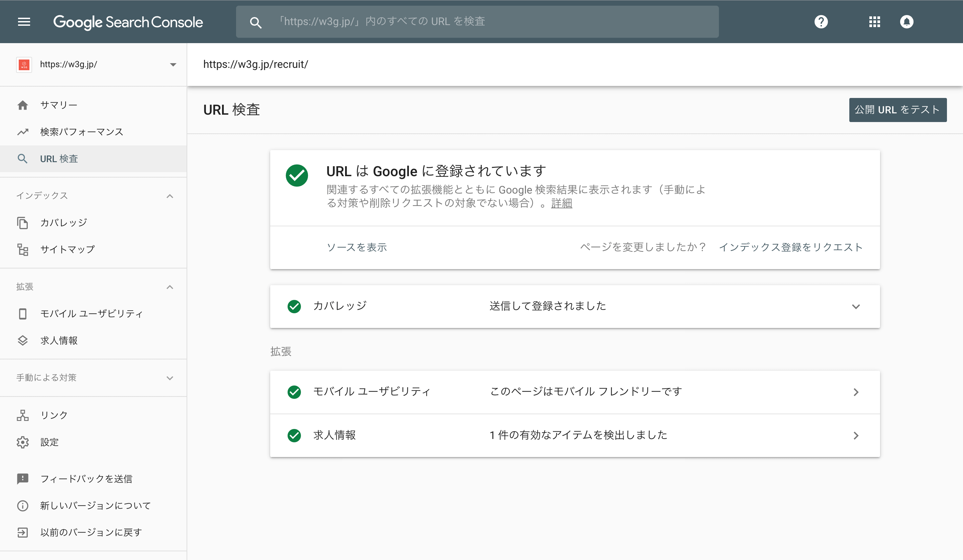Image resolution: width=963 pixels, height=560 pixels.
Task: Open モバイル ユーザビリティ details arrow
Action: 856,392
